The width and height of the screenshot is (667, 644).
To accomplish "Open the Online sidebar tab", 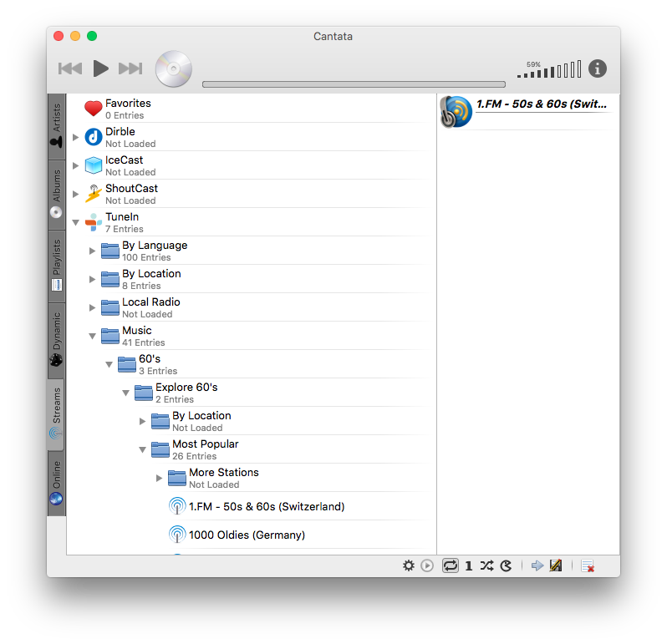I will click(x=57, y=482).
